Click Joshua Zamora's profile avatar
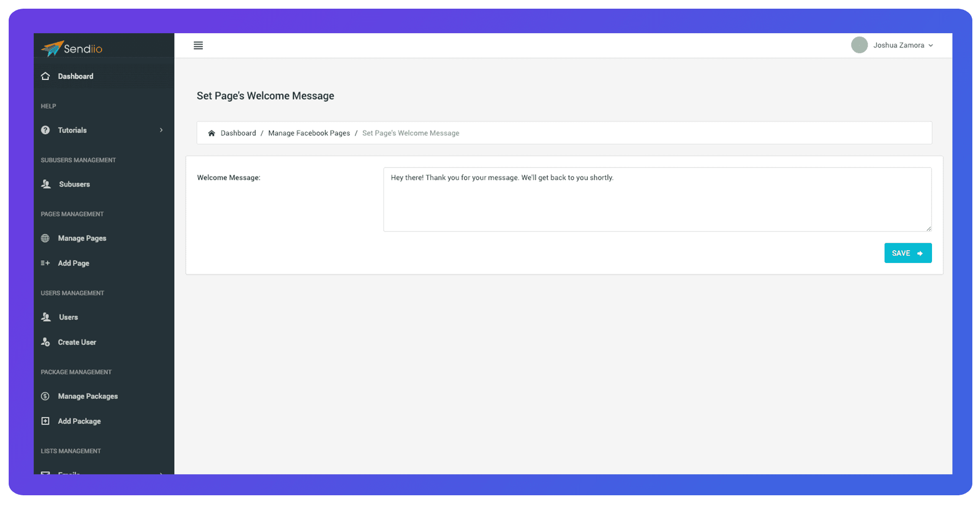This screenshot has height=506, width=980. (x=859, y=45)
